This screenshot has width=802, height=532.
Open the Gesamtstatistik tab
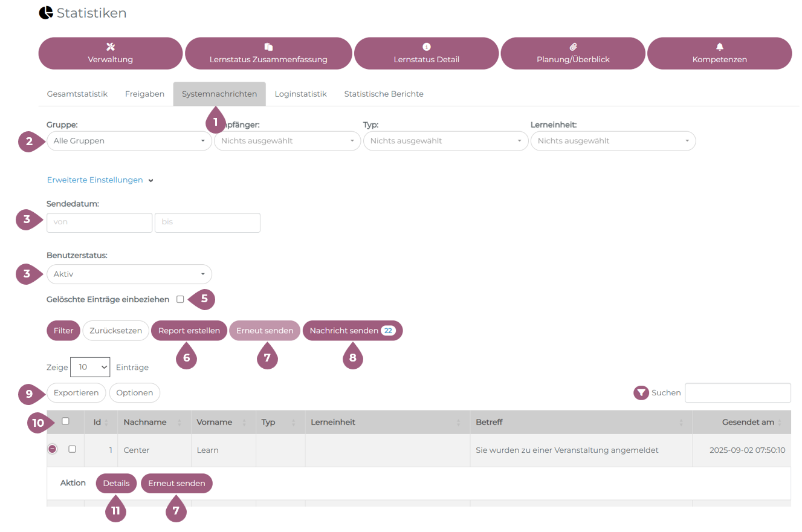click(77, 94)
